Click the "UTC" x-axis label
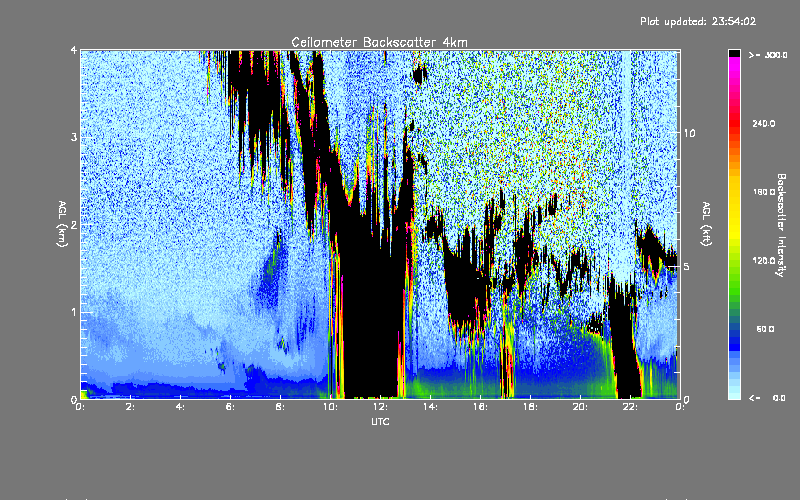 pos(380,421)
